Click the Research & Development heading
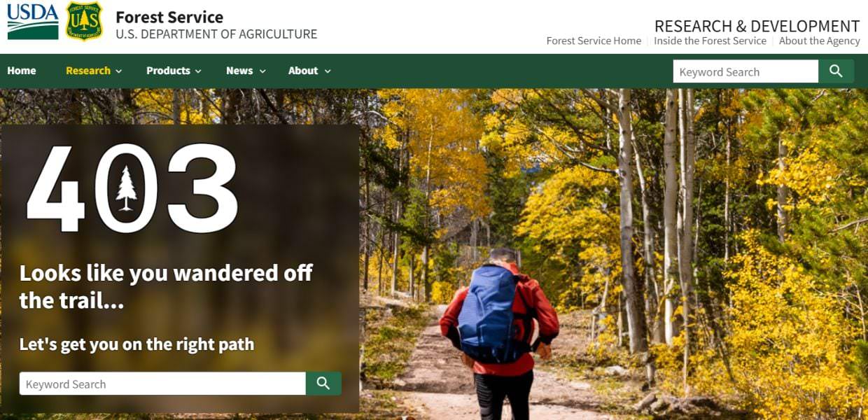 click(x=757, y=26)
